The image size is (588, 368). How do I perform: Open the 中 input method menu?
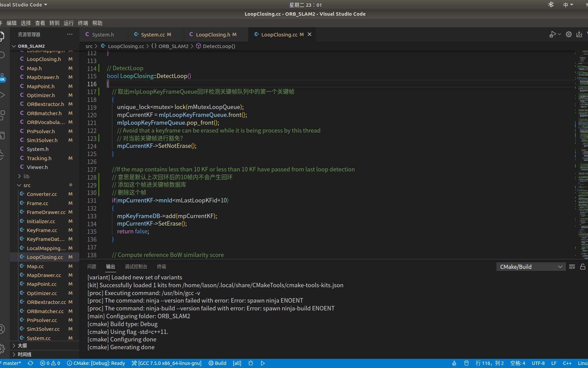pyautogui.click(x=568, y=5)
